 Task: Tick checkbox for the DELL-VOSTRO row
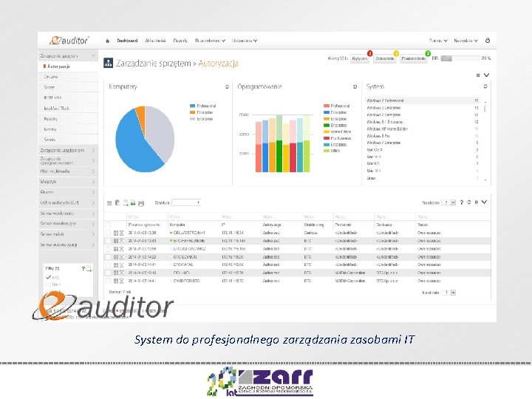pyautogui.click(x=108, y=233)
